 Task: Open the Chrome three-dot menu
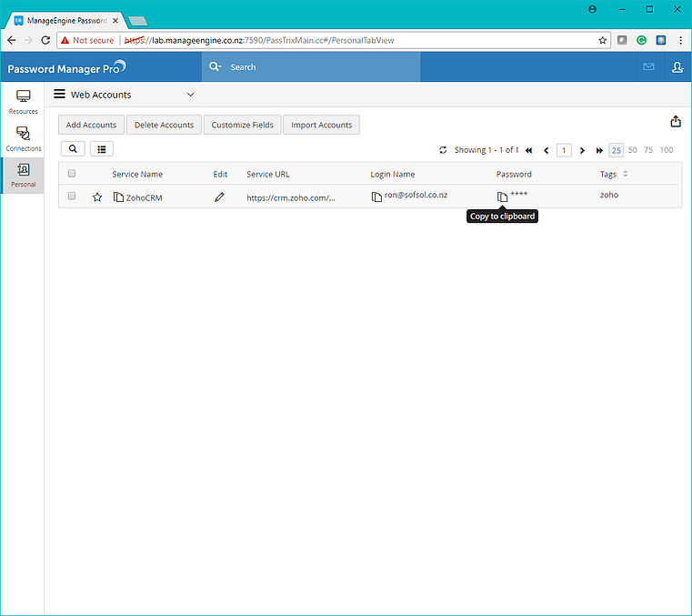(x=680, y=40)
